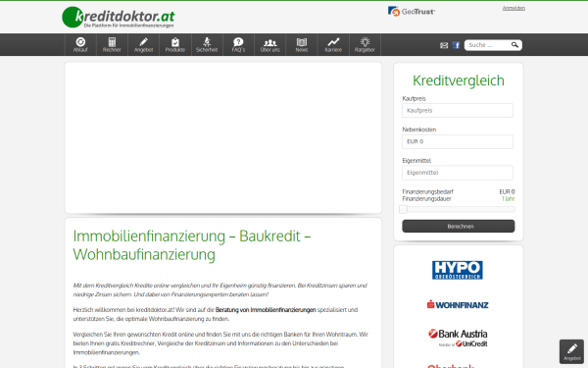This screenshot has height=368, width=588.
Task: Click the GeoTrust badge
Action: tap(412, 11)
